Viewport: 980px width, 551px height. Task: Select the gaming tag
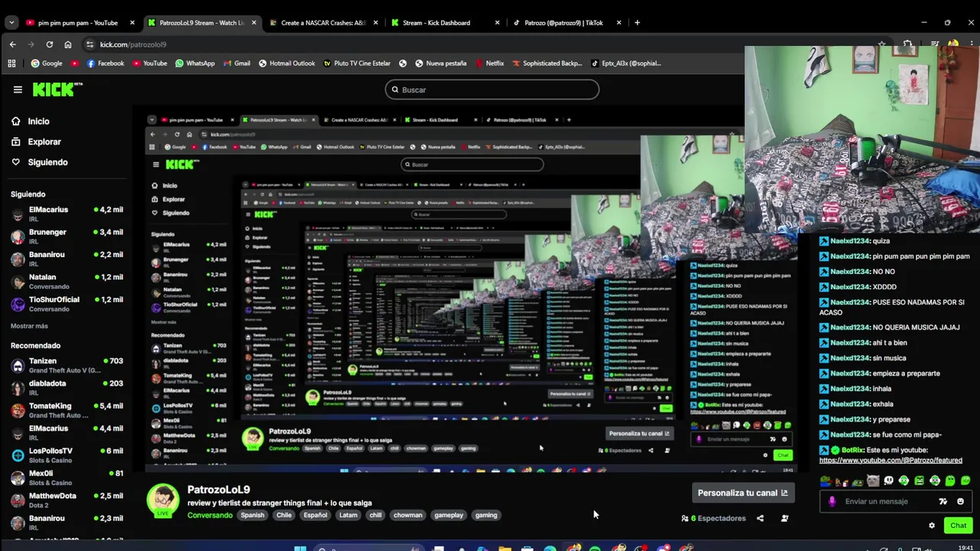[485, 515]
